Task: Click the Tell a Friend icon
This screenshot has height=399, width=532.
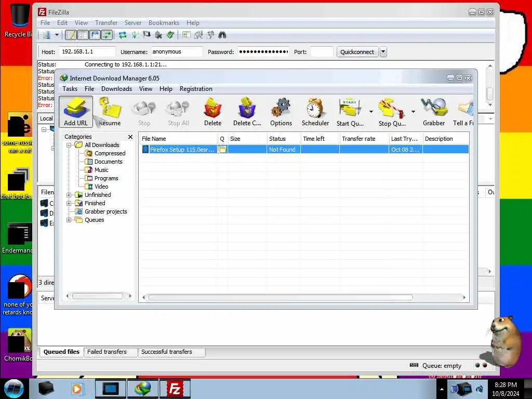Action: (463, 112)
